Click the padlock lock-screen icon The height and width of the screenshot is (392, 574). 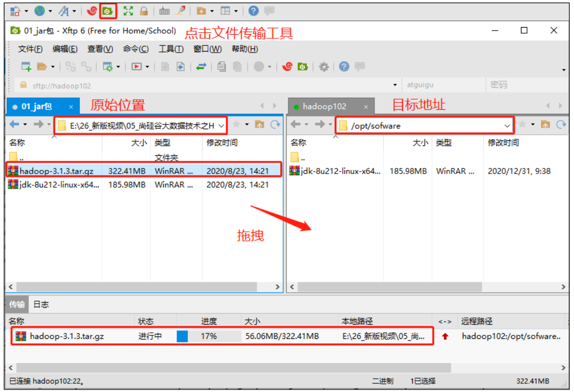[x=144, y=11]
